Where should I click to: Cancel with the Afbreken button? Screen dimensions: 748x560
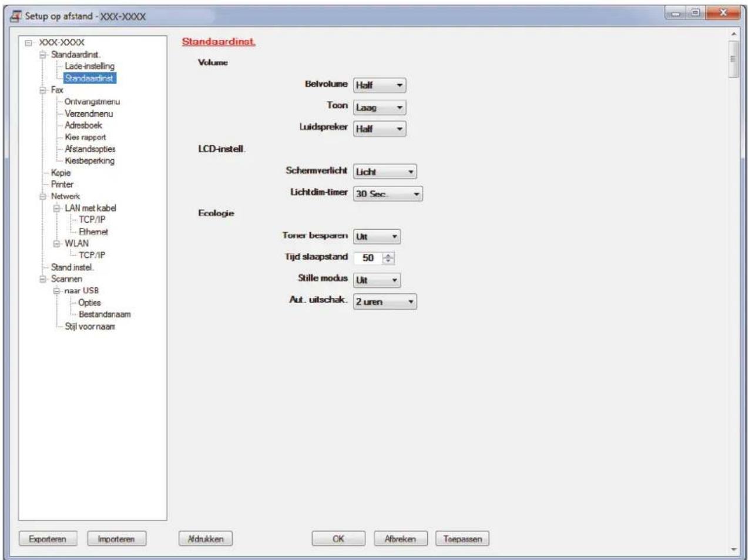400,539
